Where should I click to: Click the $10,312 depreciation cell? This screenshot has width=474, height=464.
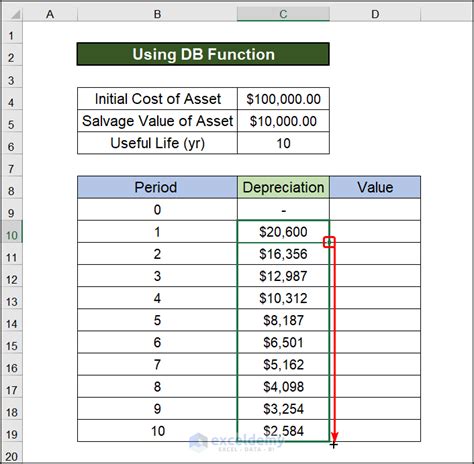pyautogui.click(x=283, y=298)
